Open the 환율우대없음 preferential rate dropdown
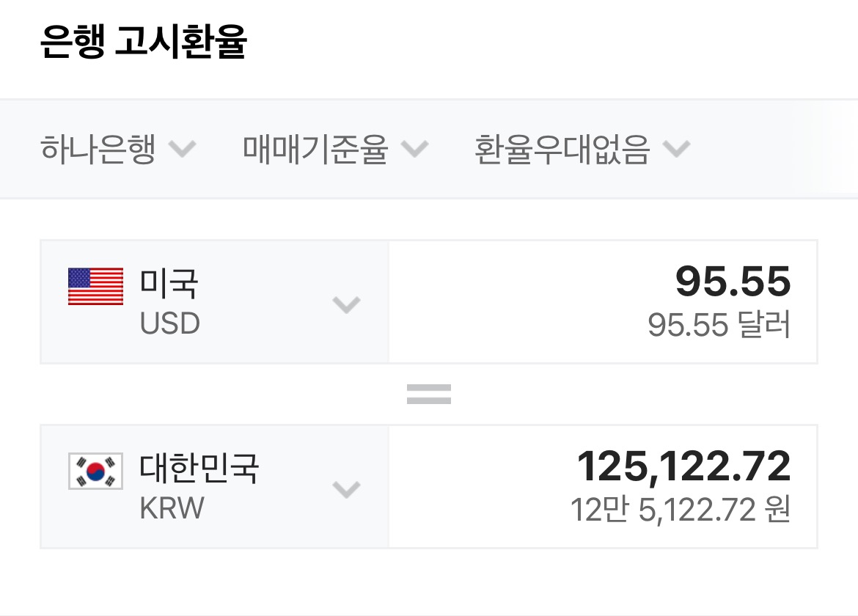The height and width of the screenshot is (616, 858). (x=562, y=150)
